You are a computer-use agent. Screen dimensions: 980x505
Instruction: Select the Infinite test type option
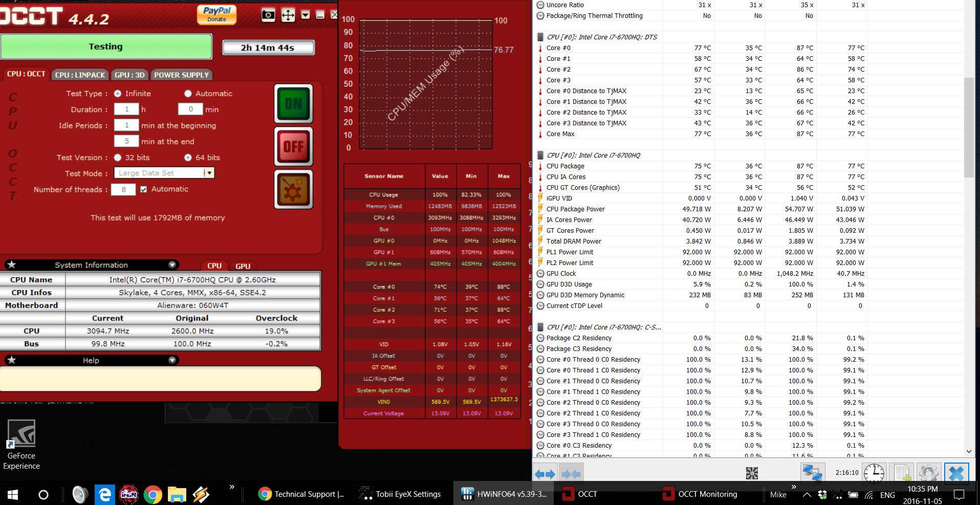(118, 94)
